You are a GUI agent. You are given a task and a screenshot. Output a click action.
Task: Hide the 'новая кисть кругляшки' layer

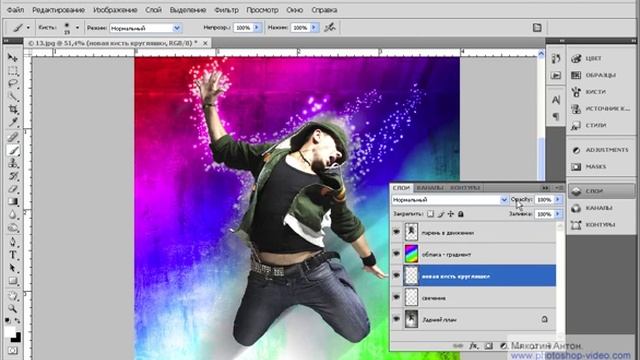pos(396,275)
